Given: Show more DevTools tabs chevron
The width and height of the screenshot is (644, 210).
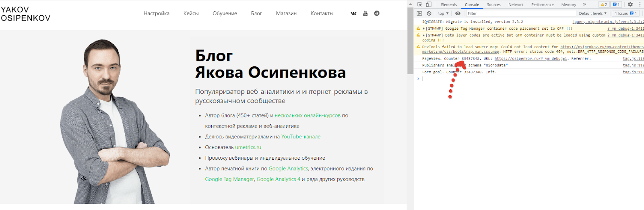Looking at the screenshot, I should (584, 4).
